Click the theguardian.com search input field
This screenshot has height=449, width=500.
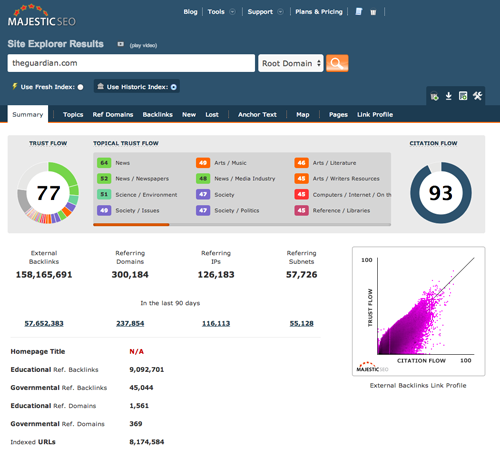[131, 63]
